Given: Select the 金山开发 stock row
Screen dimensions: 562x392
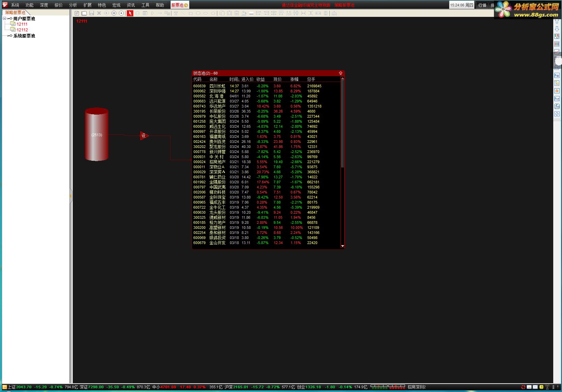Looking at the screenshot, I should pos(266,243).
